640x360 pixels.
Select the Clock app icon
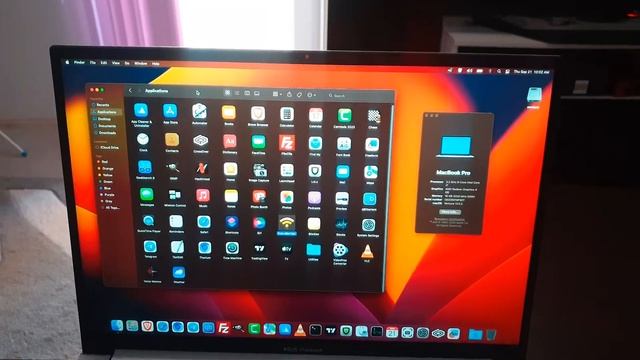143,139
